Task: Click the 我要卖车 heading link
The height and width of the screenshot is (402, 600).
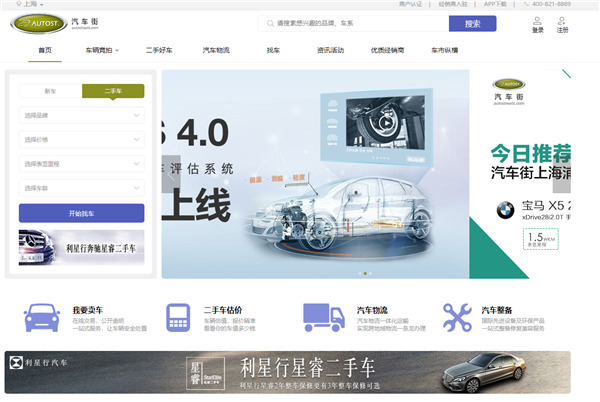Action: (x=88, y=310)
